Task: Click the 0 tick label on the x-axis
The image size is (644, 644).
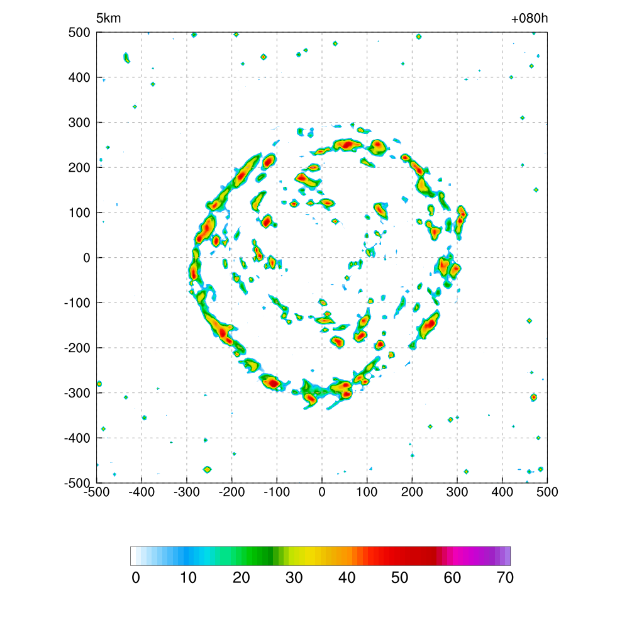Action: point(322,492)
